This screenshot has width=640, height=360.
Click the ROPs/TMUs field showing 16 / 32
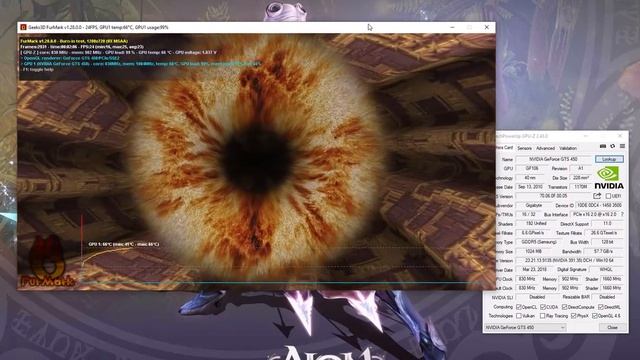coord(529,214)
